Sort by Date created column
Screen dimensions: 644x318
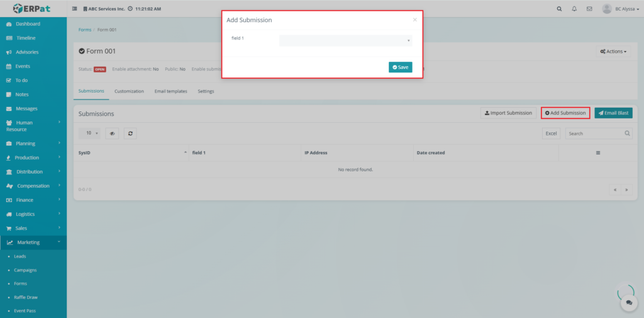[x=486, y=152]
